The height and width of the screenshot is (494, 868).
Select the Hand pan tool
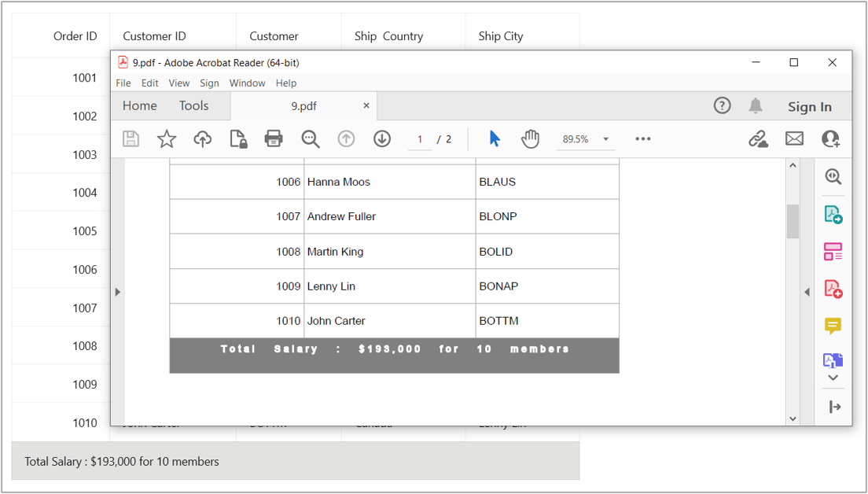pos(531,139)
